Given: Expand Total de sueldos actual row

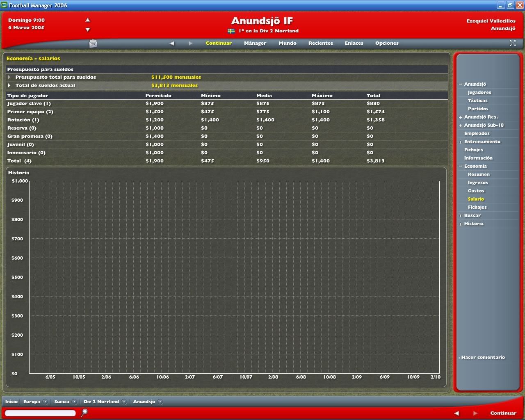Looking at the screenshot, I should [x=9, y=85].
